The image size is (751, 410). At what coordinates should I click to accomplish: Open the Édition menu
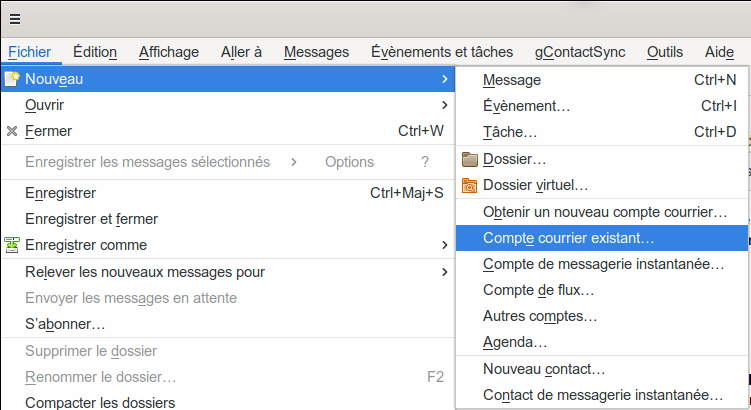[x=95, y=52]
